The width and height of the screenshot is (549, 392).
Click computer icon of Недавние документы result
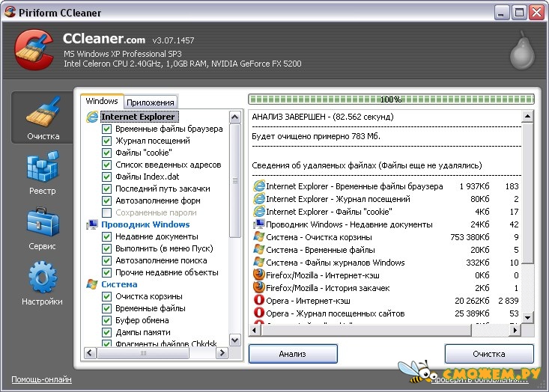point(259,224)
